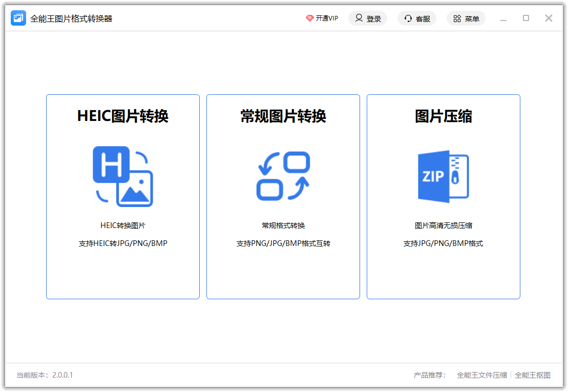Screen dimensions: 568x392
Task: Select the 常规图片转换 heading
Action: (283, 116)
